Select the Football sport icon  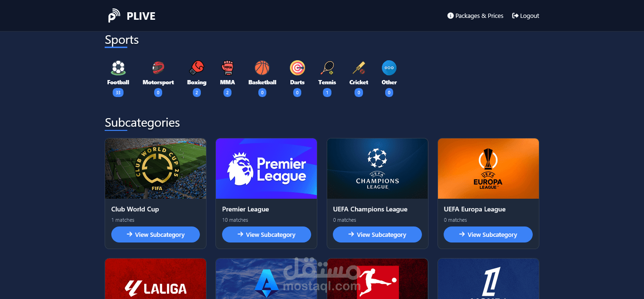[x=118, y=68]
